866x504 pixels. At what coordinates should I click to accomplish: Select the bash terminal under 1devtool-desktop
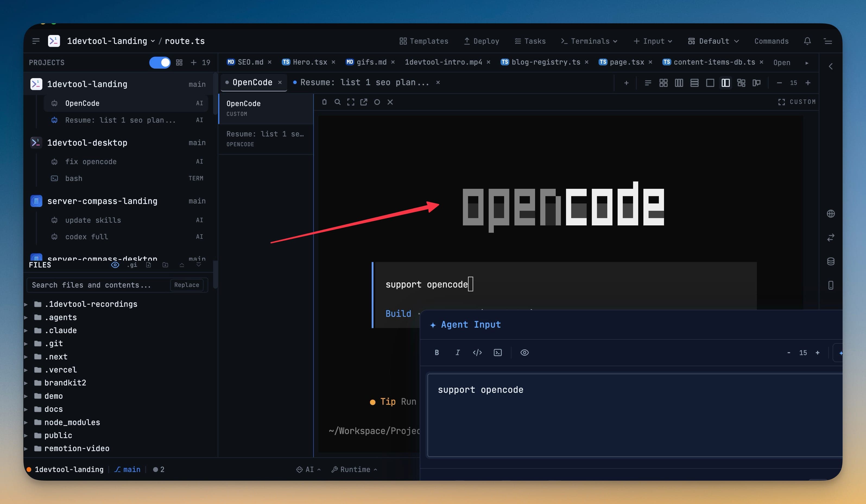coord(126,178)
